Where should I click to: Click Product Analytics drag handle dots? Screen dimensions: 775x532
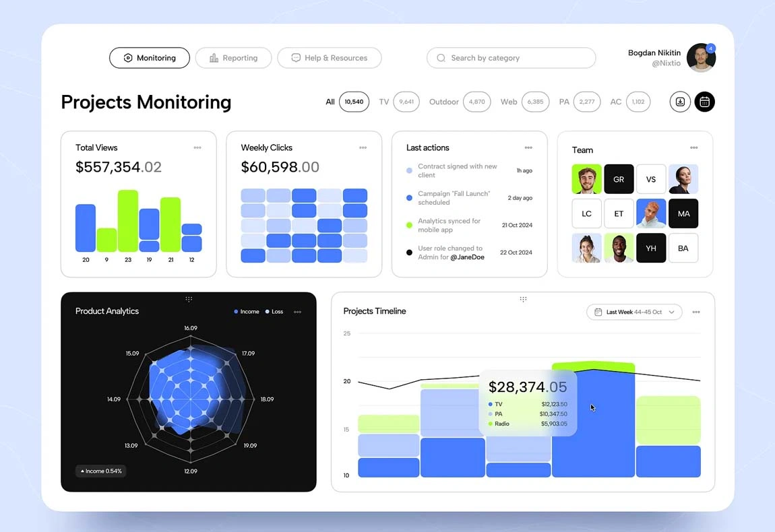[x=189, y=299]
